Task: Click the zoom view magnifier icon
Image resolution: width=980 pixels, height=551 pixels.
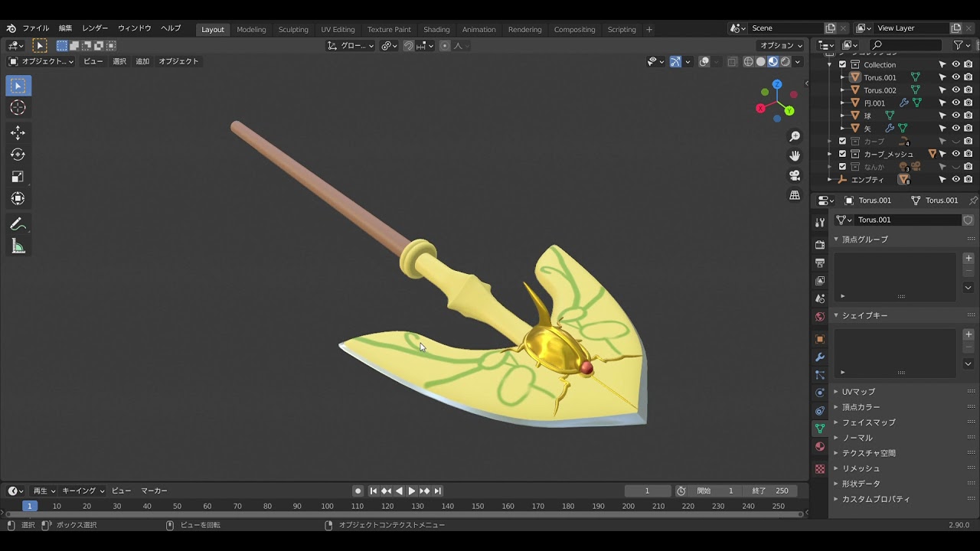Action: point(795,136)
